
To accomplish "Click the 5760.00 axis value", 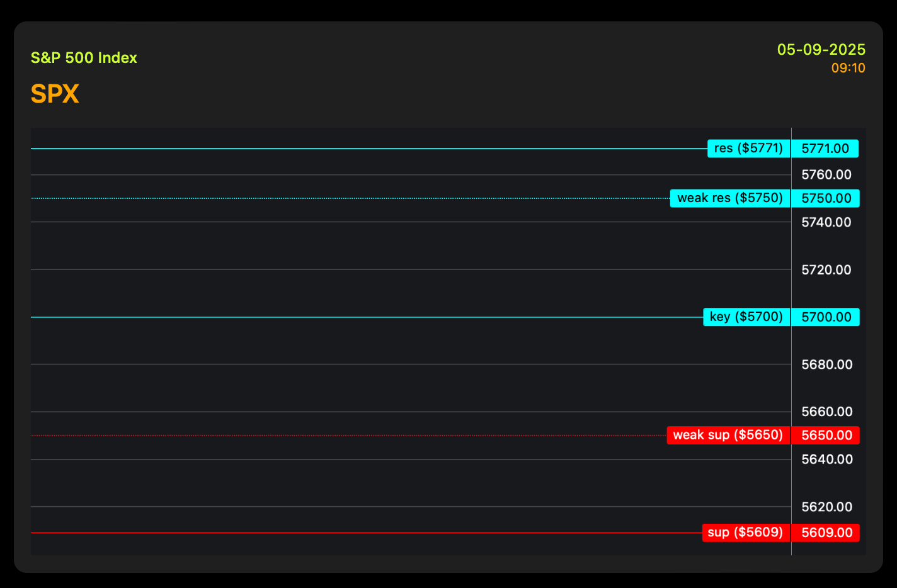I will tap(826, 174).
